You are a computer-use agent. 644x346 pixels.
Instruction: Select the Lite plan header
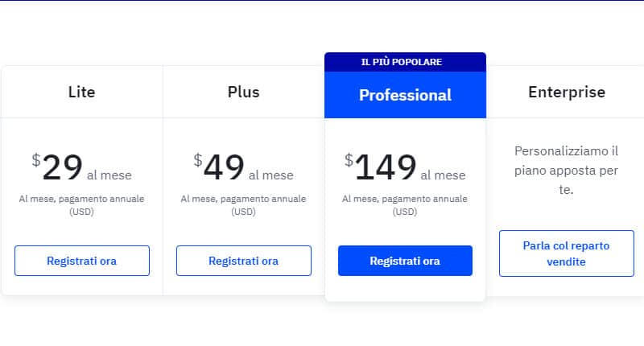click(82, 92)
